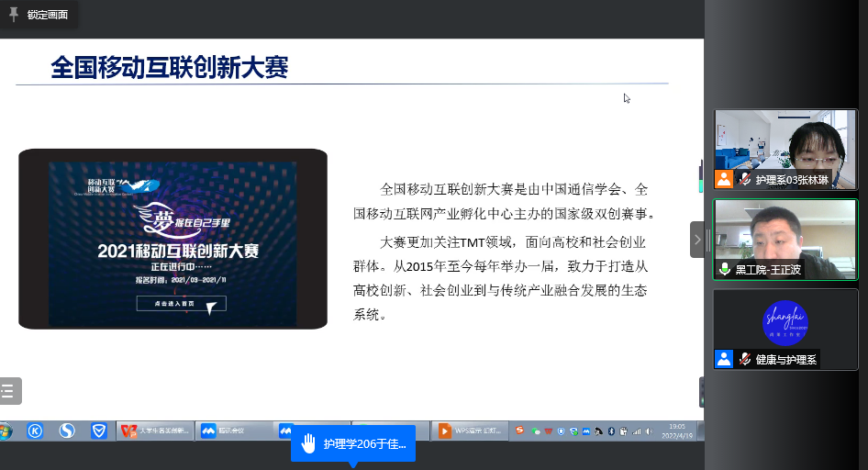The image size is (868, 470).
Task: Open the list menu icon at left edge
Action: [8, 391]
